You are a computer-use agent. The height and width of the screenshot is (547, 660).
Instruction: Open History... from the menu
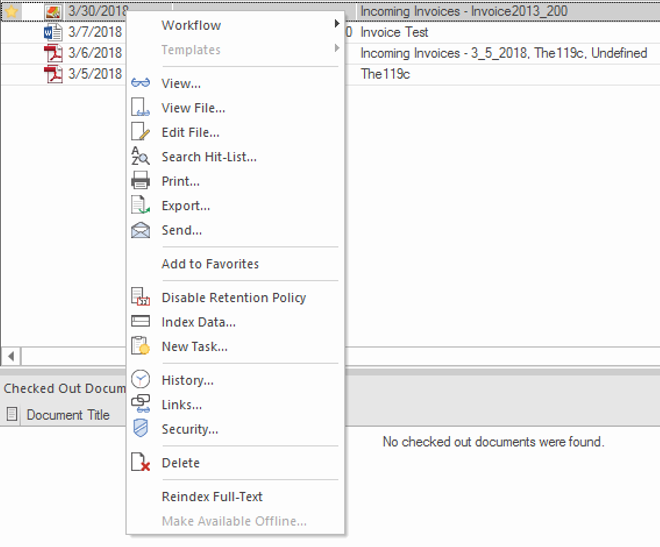235,380
